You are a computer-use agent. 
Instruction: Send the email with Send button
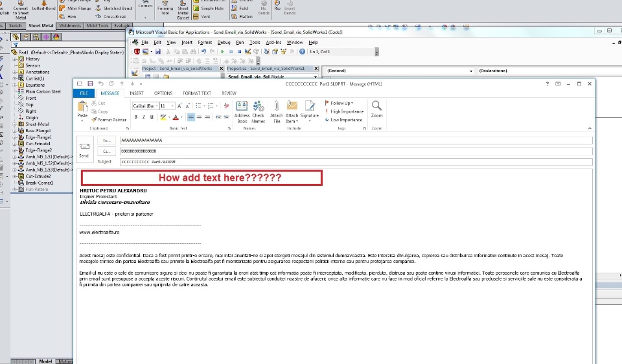pos(84,150)
